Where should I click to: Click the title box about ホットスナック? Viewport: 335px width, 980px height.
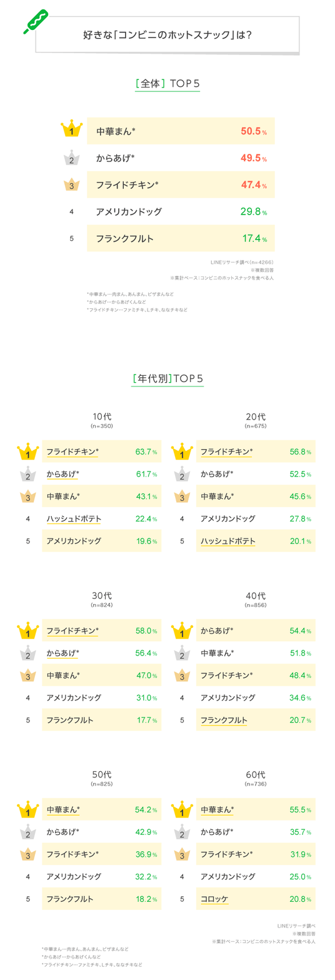click(x=167, y=34)
